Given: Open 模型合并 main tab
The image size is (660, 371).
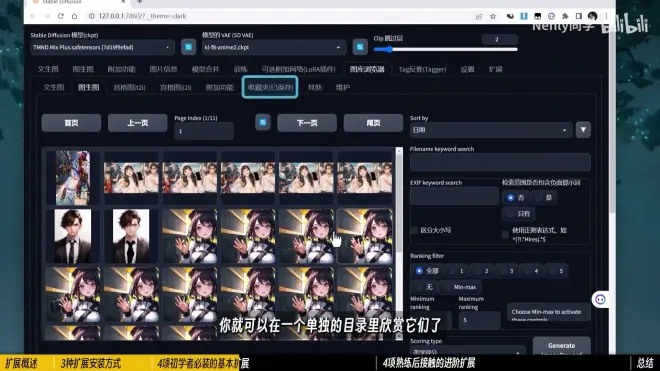Looking at the screenshot, I should [x=205, y=69].
